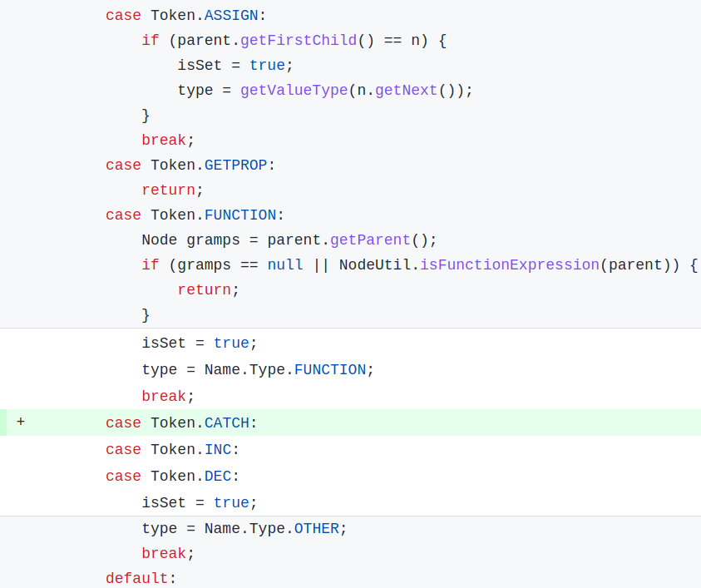Viewport: 701px width, 588px height.
Task: Click the getValueType function name
Action: click(x=294, y=90)
